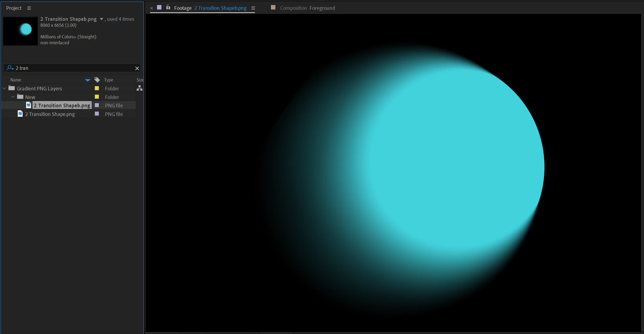Clear the project search field
The image size is (644, 334).
pos(137,68)
